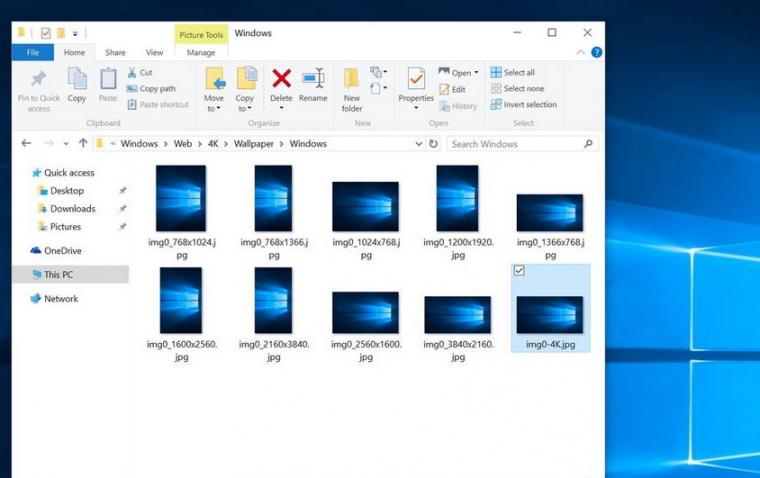Select This PC in navigation pane
The width and height of the screenshot is (760, 478).
(x=70, y=274)
